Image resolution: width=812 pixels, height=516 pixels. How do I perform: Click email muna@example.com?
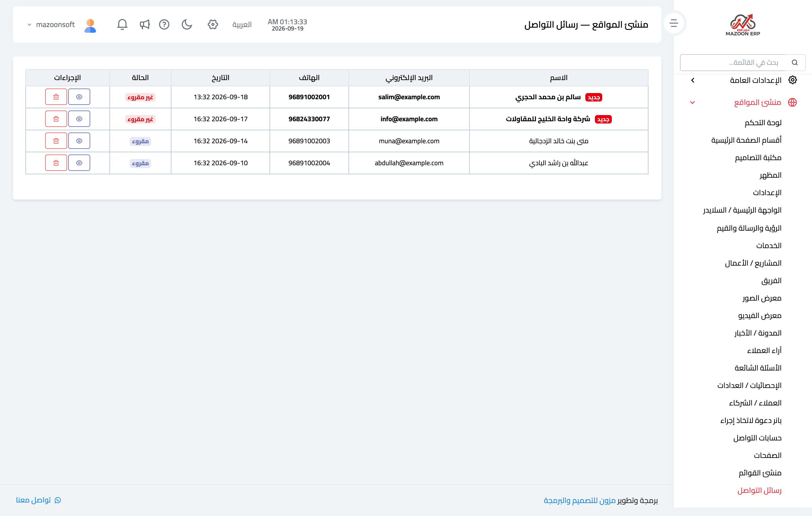tap(409, 141)
